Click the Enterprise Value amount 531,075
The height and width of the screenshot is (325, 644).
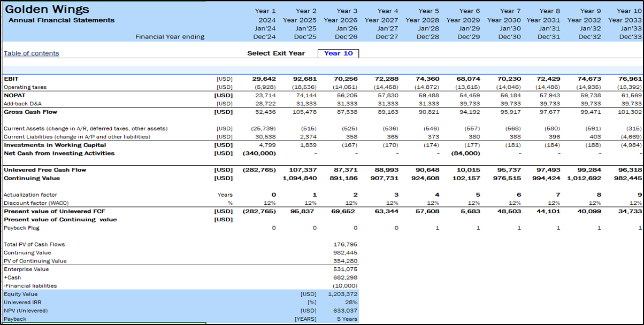(x=345, y=269)
